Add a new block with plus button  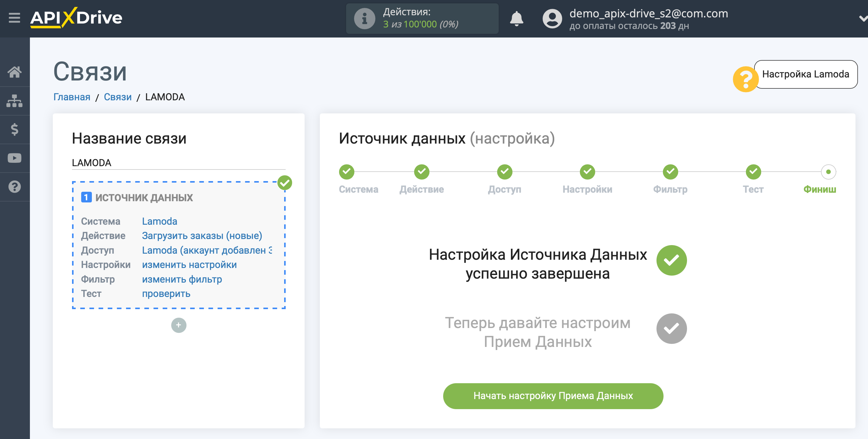click(179, 325)
